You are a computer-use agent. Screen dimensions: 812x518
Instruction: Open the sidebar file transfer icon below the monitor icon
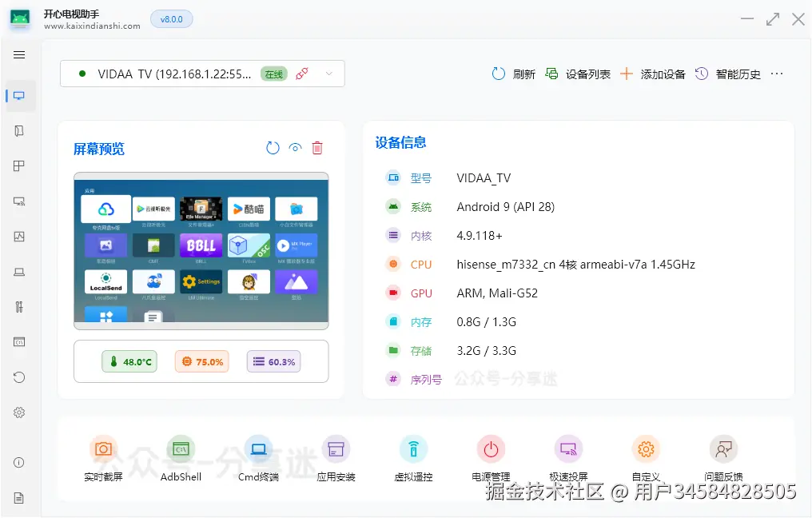19,131
